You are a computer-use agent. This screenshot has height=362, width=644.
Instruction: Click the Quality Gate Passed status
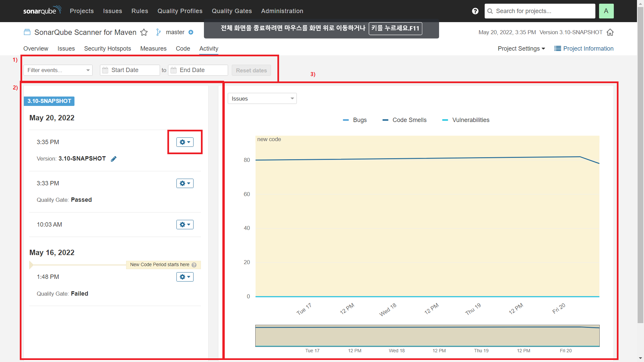[64, 200]
